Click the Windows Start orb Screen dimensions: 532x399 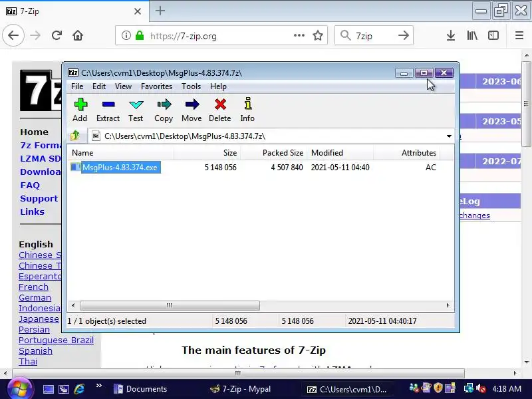pos(19,389)
